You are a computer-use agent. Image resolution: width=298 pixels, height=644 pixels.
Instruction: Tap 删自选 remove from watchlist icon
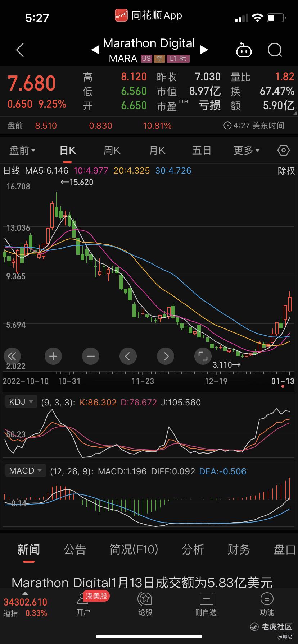206,599
